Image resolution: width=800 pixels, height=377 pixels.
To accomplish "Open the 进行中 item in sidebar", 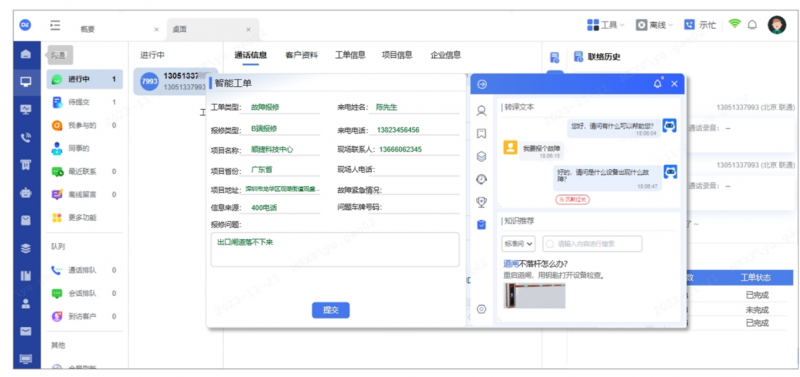I will click(85, 80).
